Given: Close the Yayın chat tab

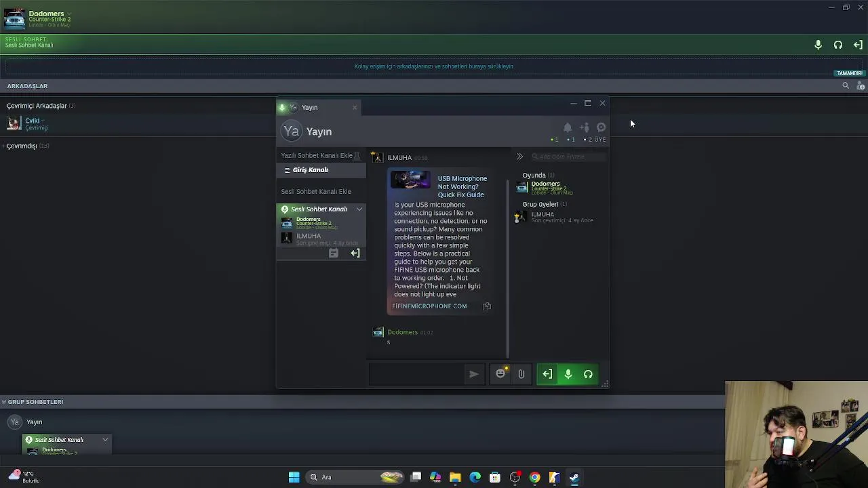Looking at the screenshot, I should coord(354,107).
